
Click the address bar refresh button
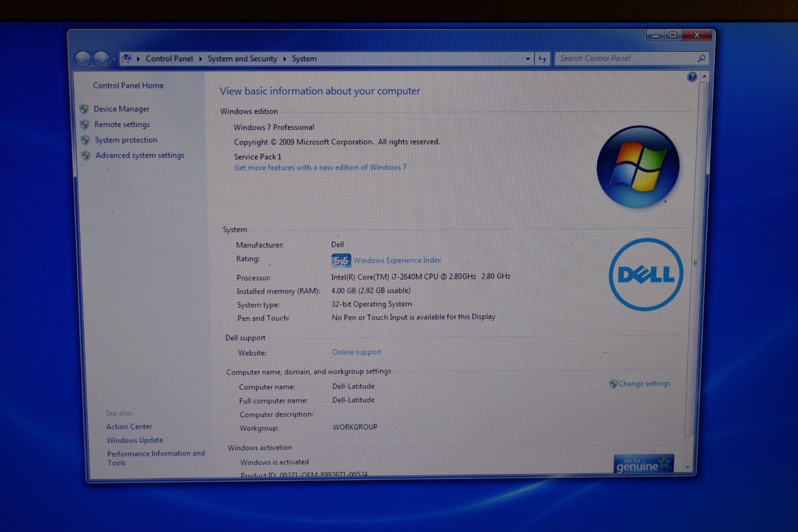tap(542, 59)
